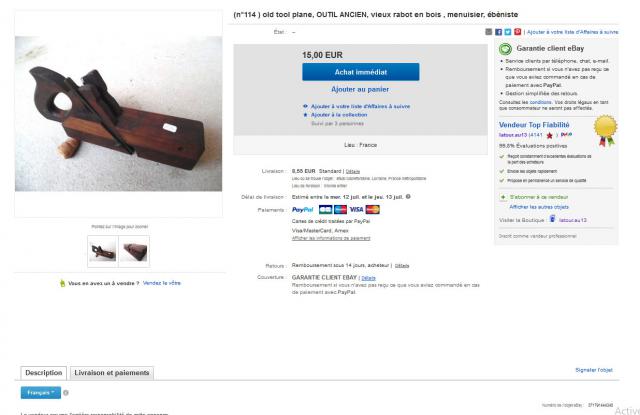Add item to the Affaires à suivre list
This screenshot has width=640, height=415.
point(357,106)
